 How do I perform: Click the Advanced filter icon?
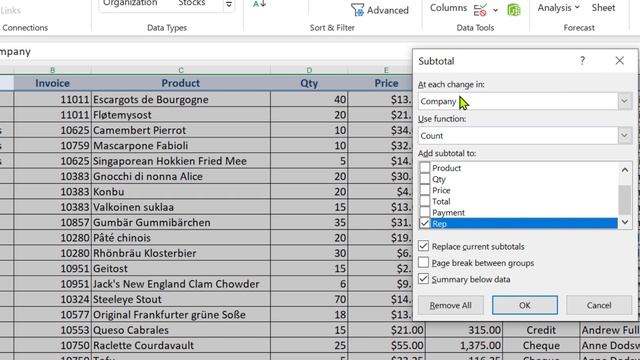[358, 10]
